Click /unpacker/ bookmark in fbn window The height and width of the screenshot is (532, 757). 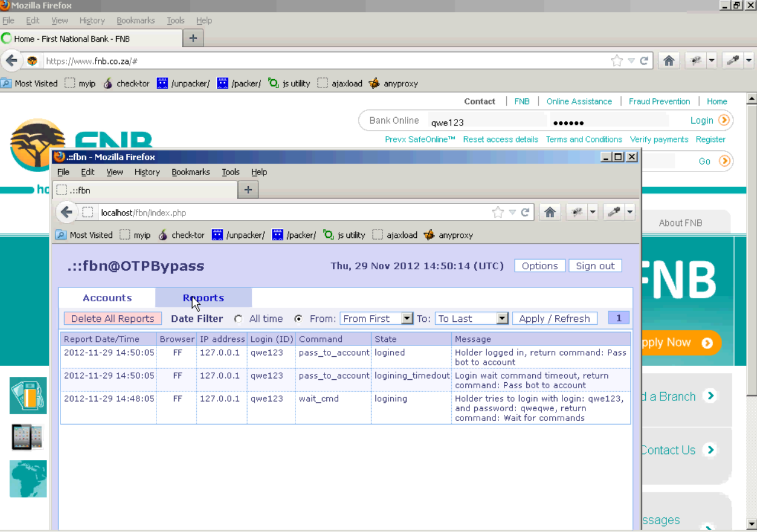[x=238, y=235]
